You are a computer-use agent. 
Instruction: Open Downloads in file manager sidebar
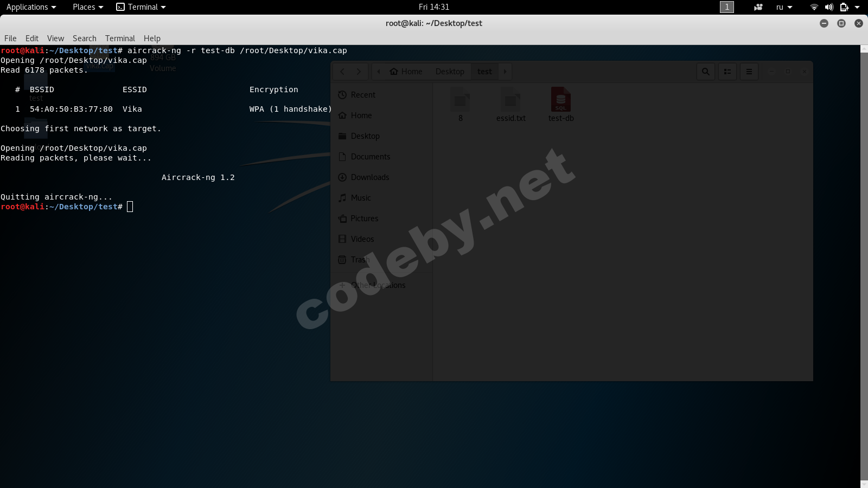pyautogui.click(x=381, y=177)
